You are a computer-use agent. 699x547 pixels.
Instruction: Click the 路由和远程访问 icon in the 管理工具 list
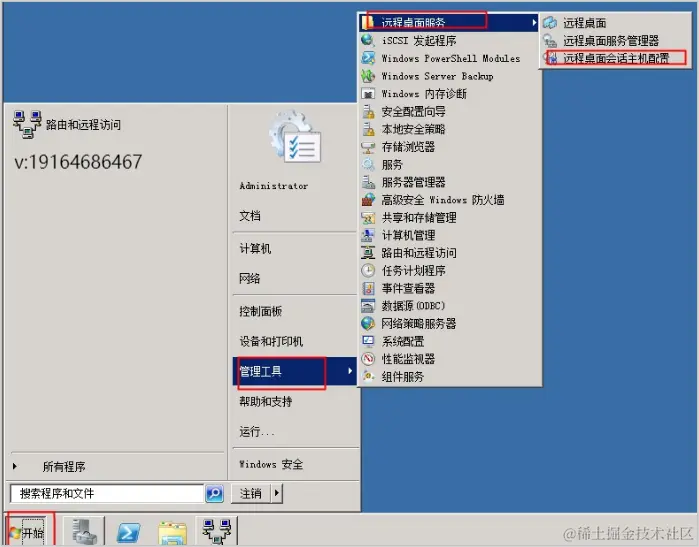click(368, 253)
